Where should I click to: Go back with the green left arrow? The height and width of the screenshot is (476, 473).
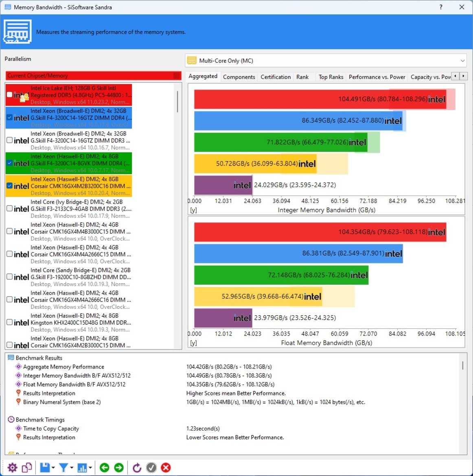[105, 467]
